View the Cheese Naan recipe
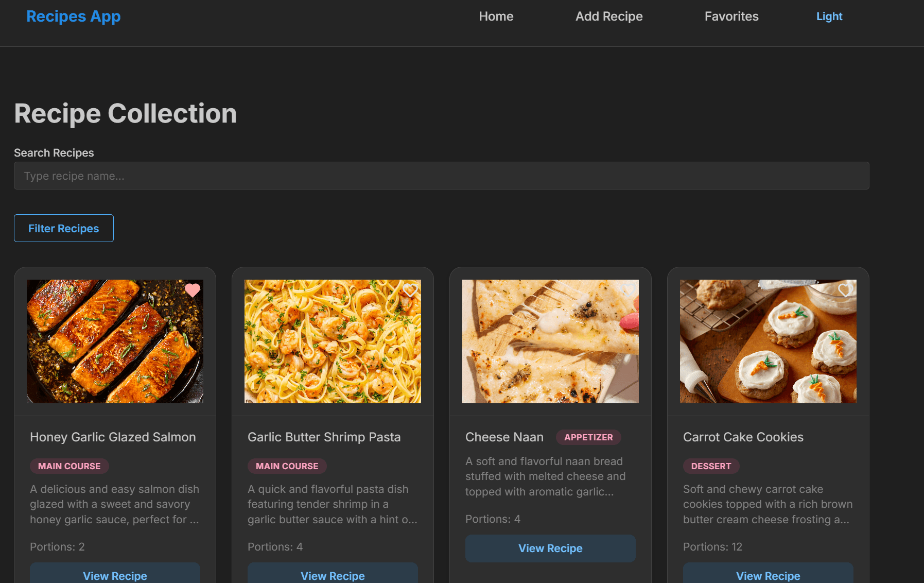The image size is (924, 583). 550,548
